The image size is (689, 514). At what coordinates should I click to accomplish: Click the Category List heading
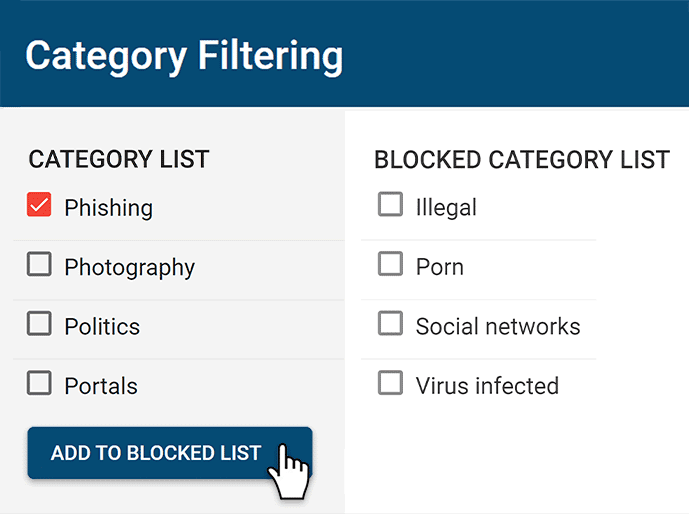[118, 159]
